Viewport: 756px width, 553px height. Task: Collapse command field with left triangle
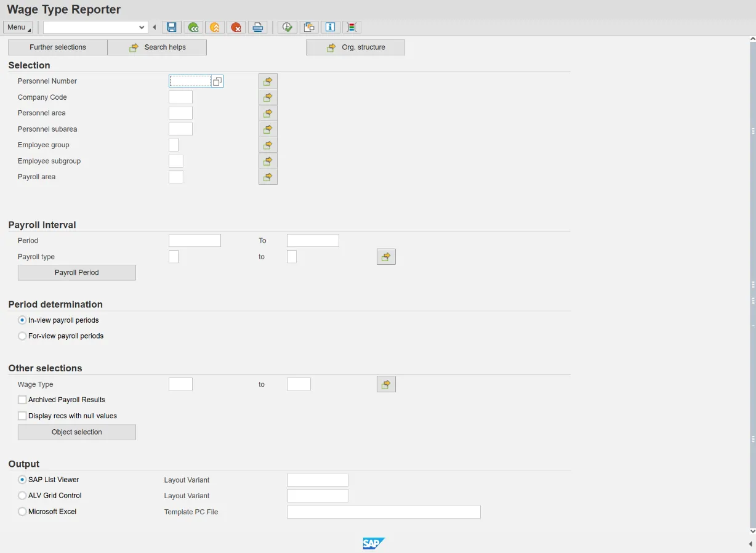tap(155, 27)
